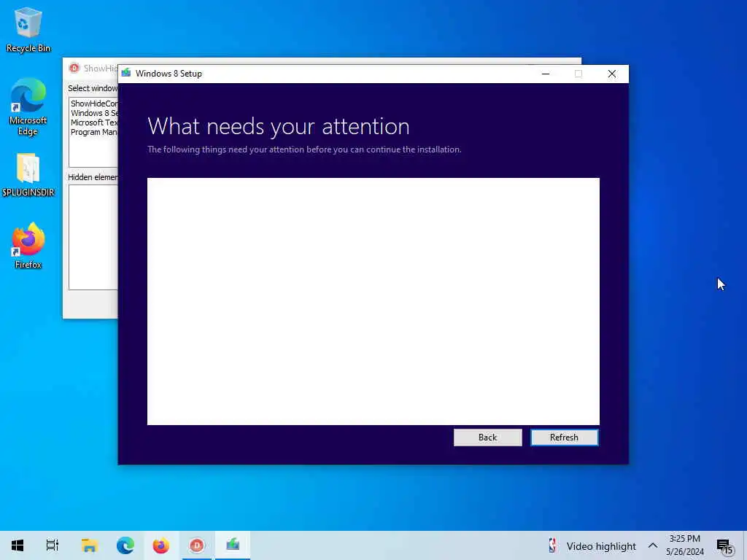Open the Recycle Bin desktop icon
This screenshot has width=747, height=560.
[x=28, y=29]
